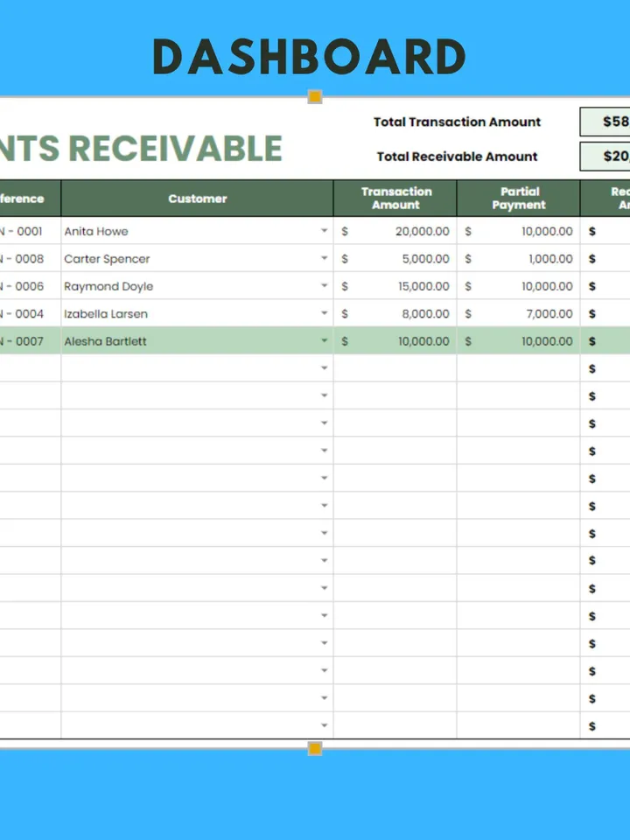Image resolution: width=630 pixels, height=840 pixels.
Task: Click the reference cell ending in 0001
Action: point(30,231)
